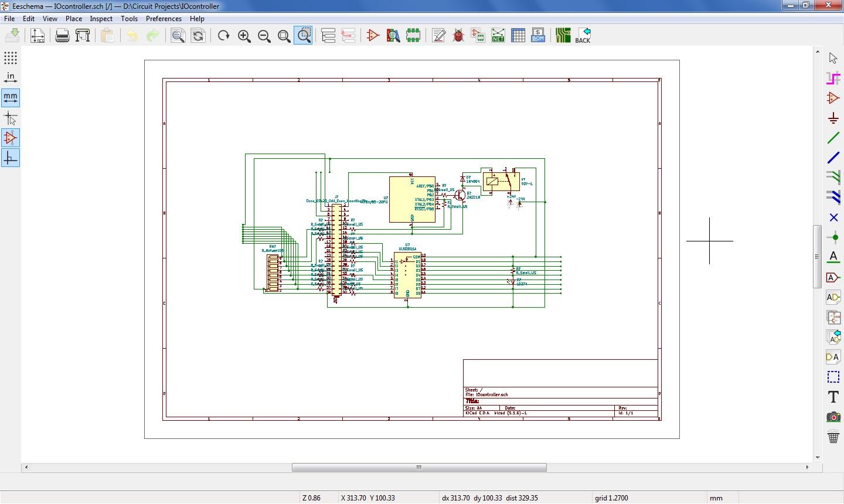Toggle hidden pins display
The height and width of the screenshot is (504, 844).
11,138
